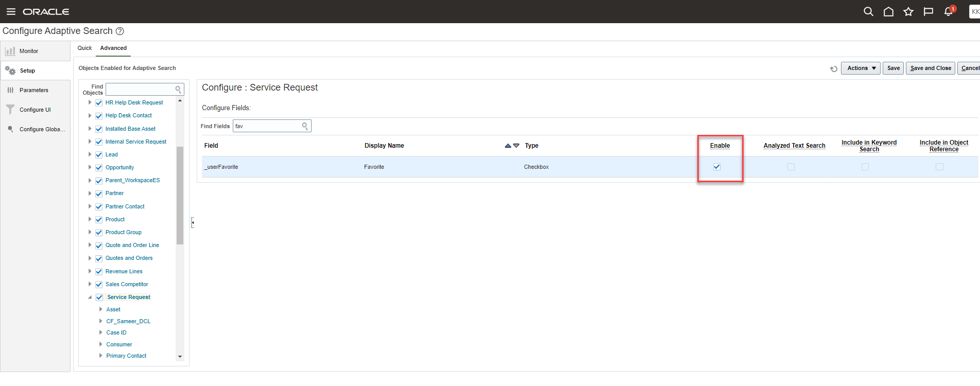Expand the Primary Contact child node
The height and width of the screenshot is (386, 980).
tap(100, 356)
